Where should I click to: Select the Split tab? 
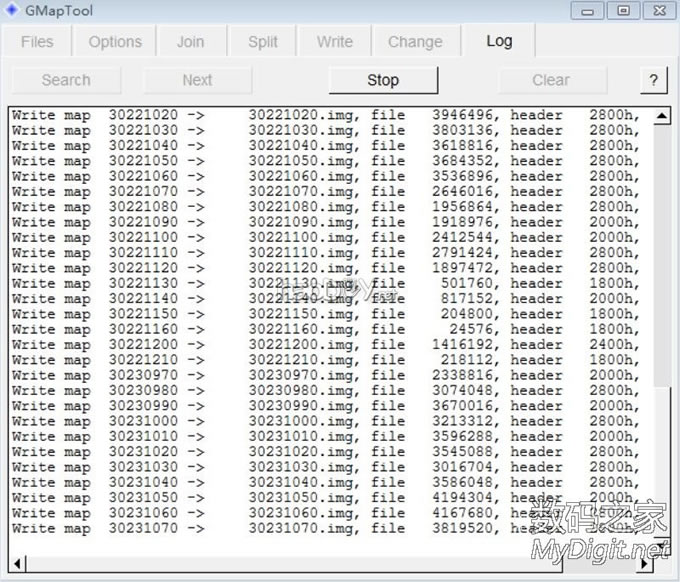pos(263,42)
